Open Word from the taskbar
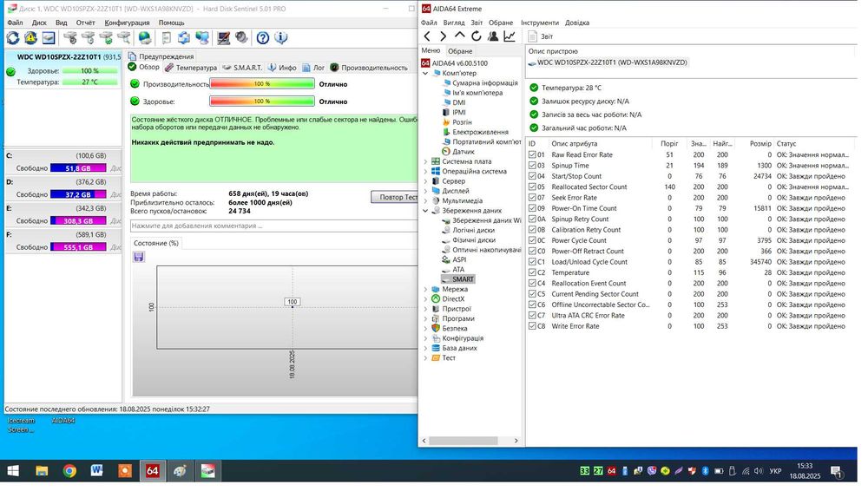 pos(97,470)
